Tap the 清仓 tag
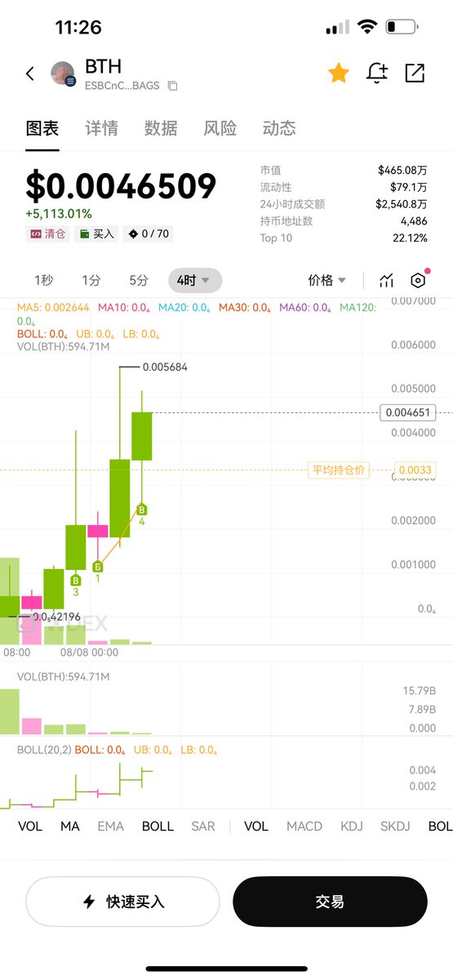Screen dimensions: 453x980 click(x=47, y=234)
